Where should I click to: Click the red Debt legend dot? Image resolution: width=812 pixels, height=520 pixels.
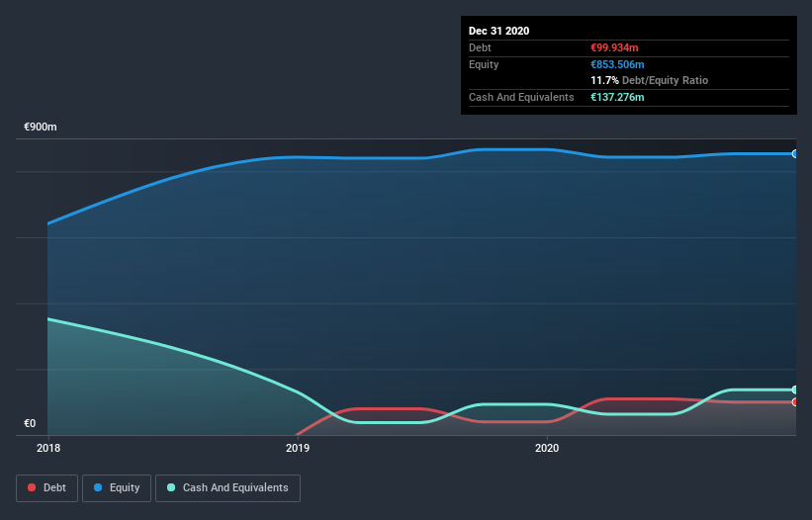32,487
